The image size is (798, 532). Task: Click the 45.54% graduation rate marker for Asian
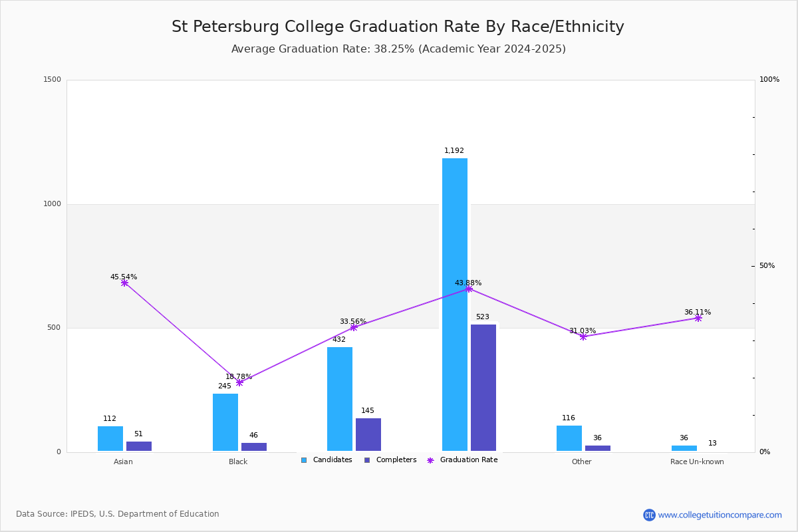click(124, 283)
